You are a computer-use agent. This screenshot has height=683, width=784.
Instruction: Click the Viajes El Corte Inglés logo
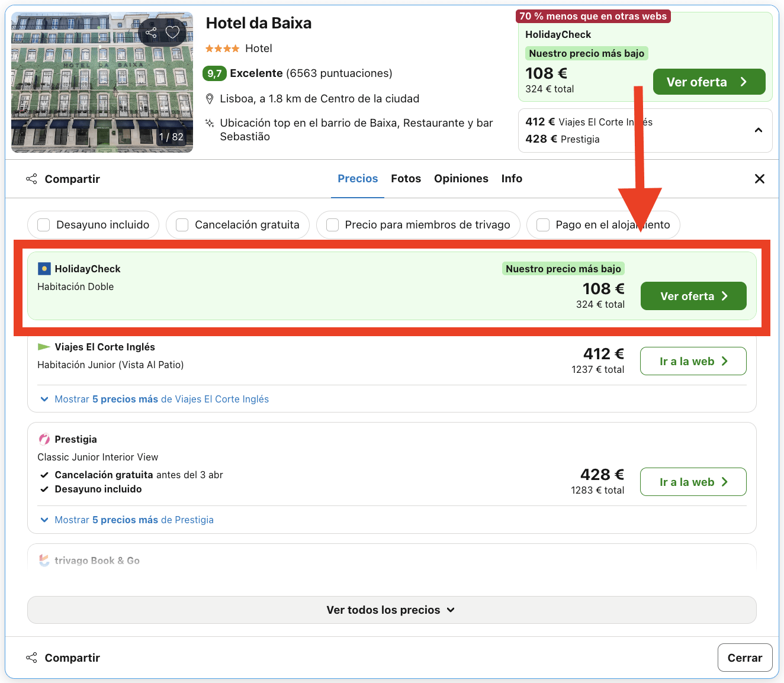tap(44, 347)
